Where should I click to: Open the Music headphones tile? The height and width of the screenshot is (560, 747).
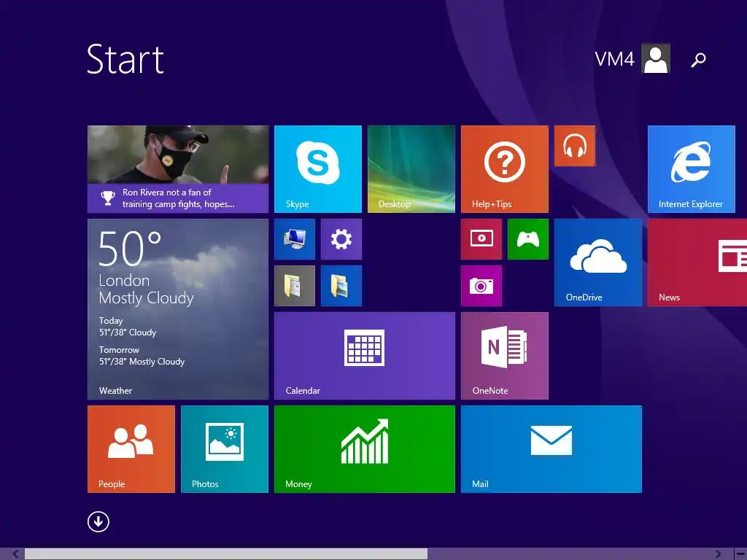575,146
